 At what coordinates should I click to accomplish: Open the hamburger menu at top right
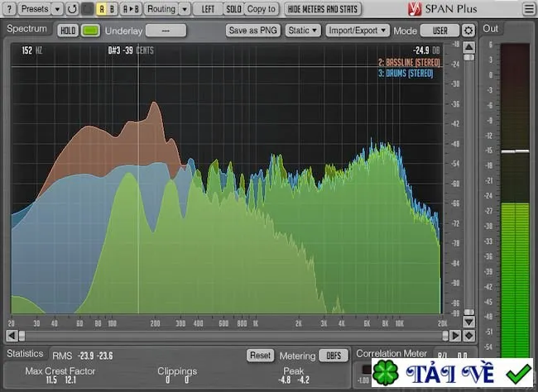pyautogui.click(x=529, y=9)
